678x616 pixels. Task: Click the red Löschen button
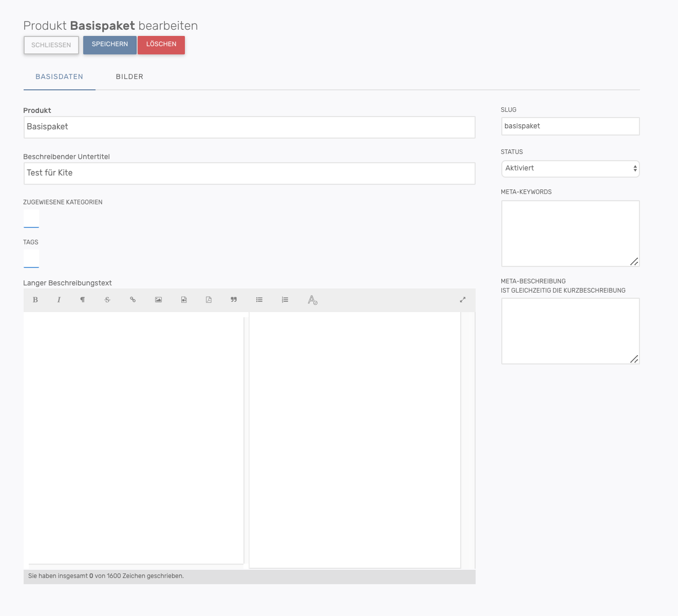pos(161,45)
